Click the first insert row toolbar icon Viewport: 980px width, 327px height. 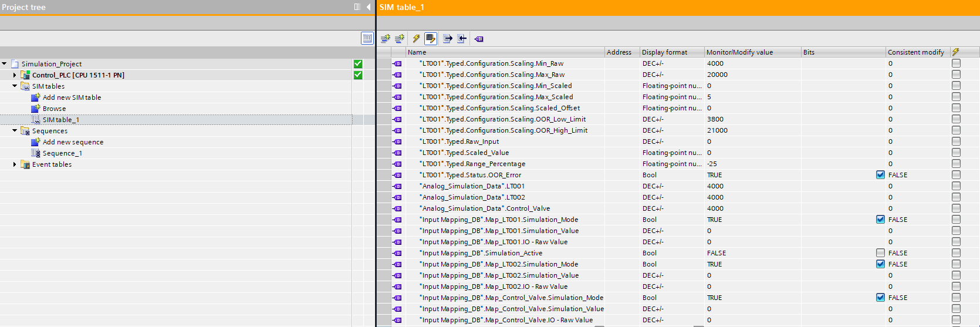[386, 39]
